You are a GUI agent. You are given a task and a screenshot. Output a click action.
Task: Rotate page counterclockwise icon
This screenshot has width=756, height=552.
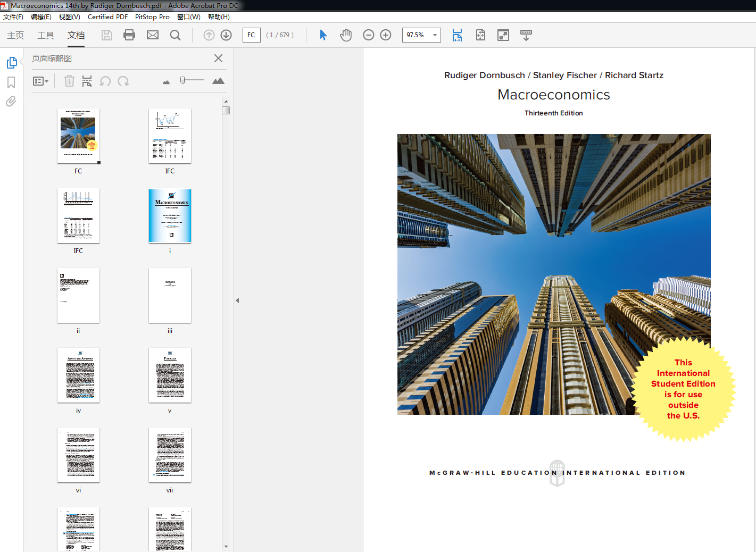(x=105, y=81)
